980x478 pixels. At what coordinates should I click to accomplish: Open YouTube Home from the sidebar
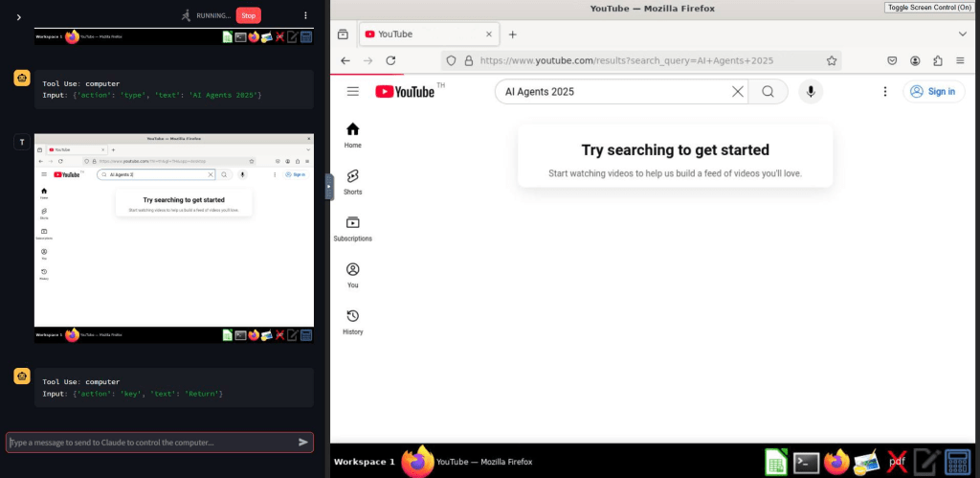[352, 135]
